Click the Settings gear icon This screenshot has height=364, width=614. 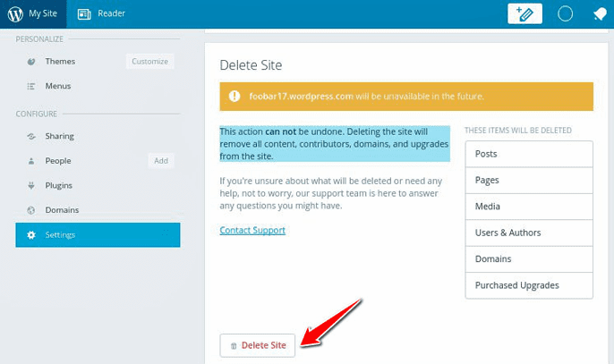coord(31,235)
